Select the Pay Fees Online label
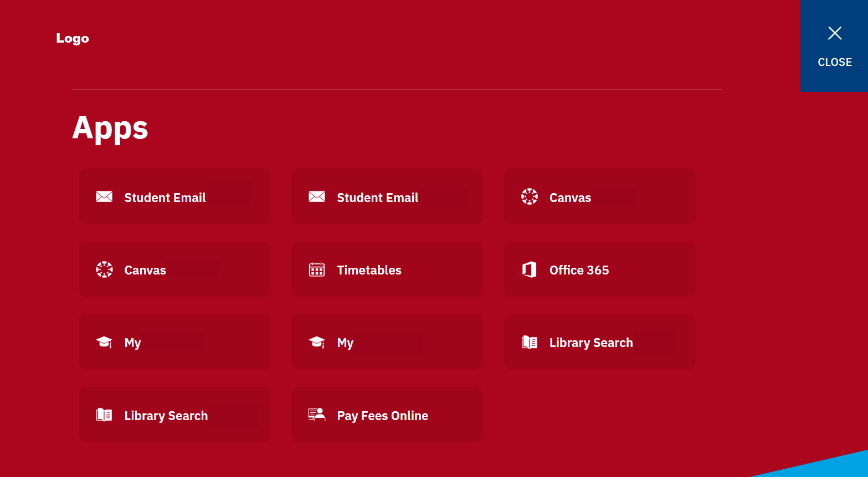The height and width of the screenshot is (477, 868). [x=382, y=416]
